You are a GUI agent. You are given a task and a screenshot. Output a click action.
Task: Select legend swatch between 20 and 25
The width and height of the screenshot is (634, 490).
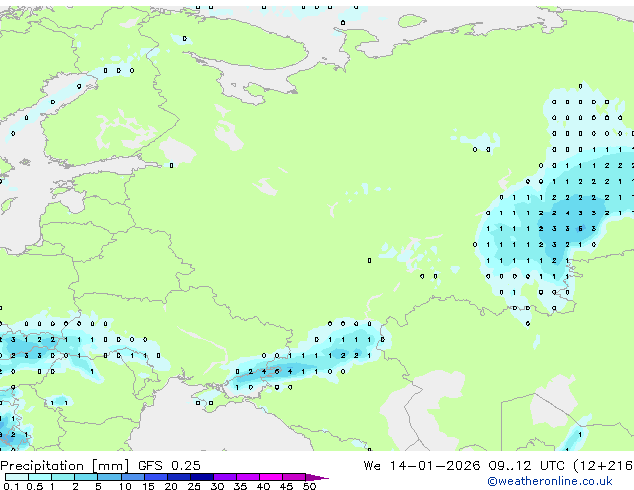(x=179, y=477)
